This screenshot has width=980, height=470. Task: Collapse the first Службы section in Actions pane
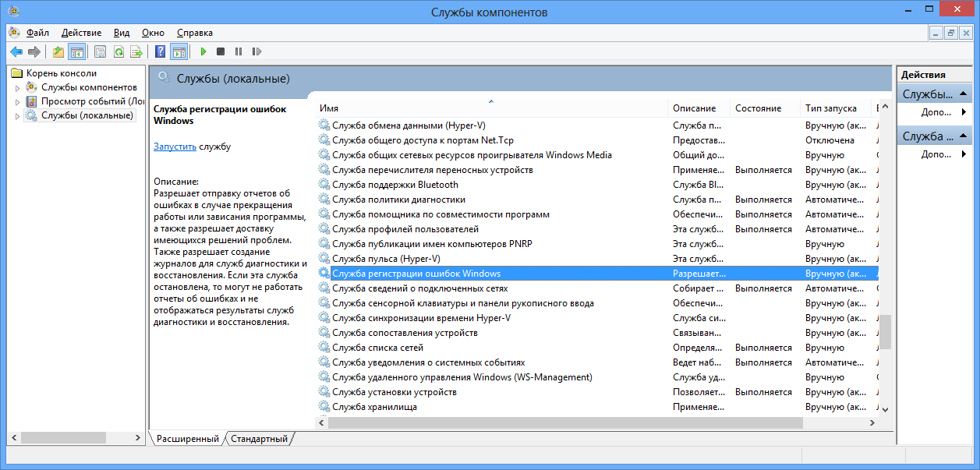point(964,95)
